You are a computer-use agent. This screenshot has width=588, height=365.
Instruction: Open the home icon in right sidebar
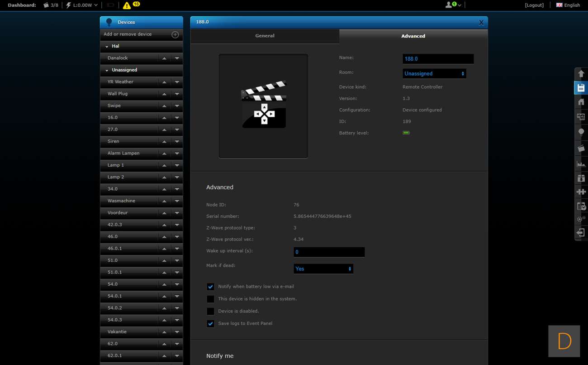click(581, 102)
